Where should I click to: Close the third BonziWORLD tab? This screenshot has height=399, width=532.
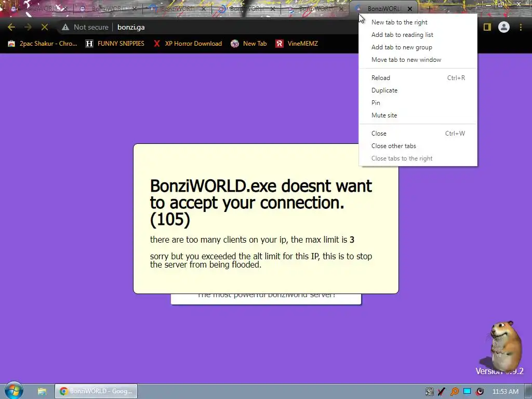coord(204,9)
